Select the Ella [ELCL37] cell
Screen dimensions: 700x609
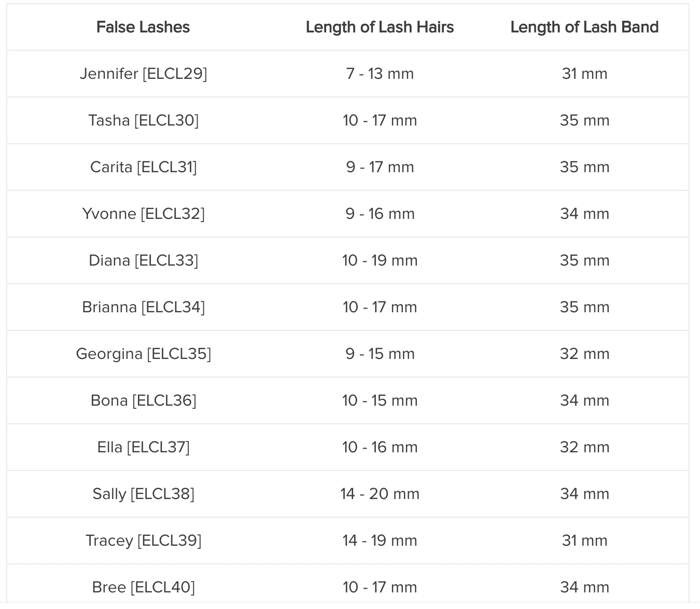(143, 447)
